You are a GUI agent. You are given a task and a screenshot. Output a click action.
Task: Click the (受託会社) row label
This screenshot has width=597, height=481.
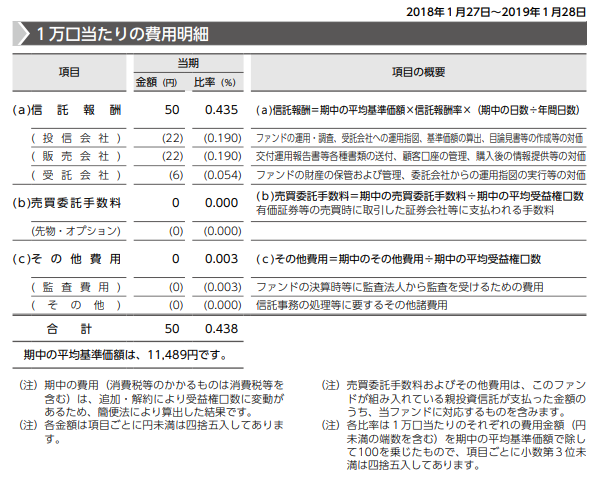pos(76,175)
